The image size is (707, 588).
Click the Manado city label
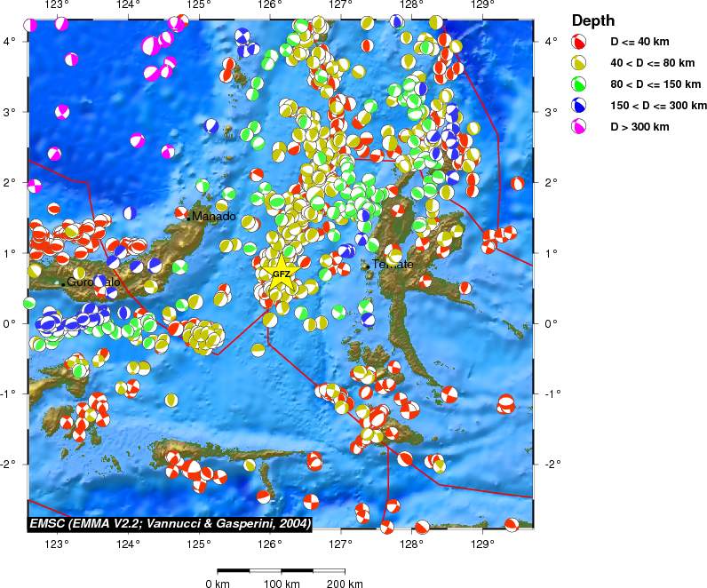[214, 217]
